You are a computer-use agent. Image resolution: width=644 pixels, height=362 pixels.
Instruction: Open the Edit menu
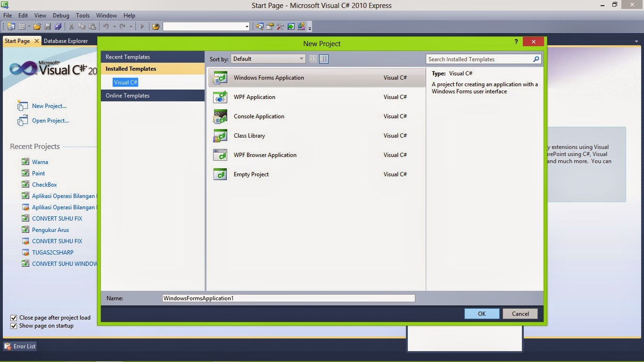pos(23,16)
